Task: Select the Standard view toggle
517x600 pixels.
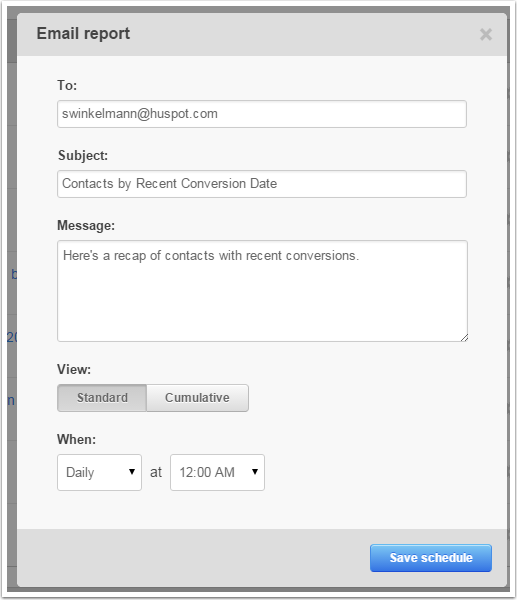Action: click(102, 398)
